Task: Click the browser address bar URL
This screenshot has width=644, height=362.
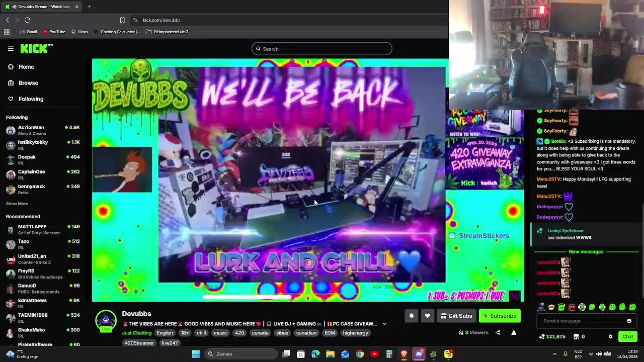Action: 162,20
